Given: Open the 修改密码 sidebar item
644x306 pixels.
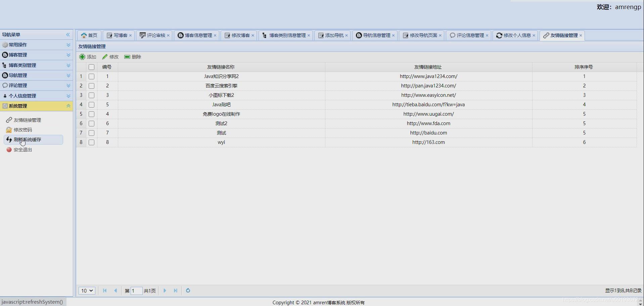Looking at the screenshot, I should point(23,130).
